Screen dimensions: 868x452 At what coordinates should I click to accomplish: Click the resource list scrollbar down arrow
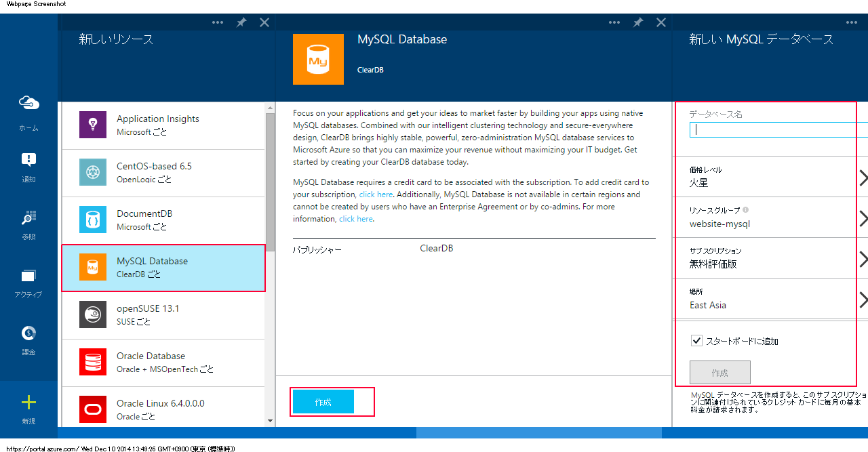pyautogui.click(x=271, y=421)
